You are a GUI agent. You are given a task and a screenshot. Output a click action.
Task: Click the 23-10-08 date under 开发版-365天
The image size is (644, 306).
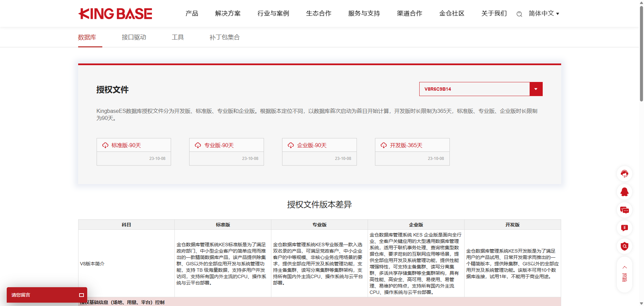coord(436,159)
